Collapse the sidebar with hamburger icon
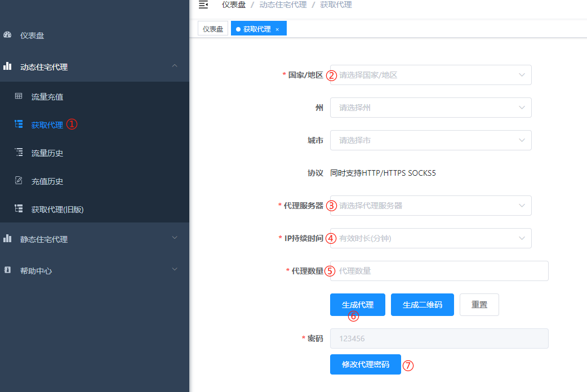Screen dimensions: 587x392 [x=203, y=6]
